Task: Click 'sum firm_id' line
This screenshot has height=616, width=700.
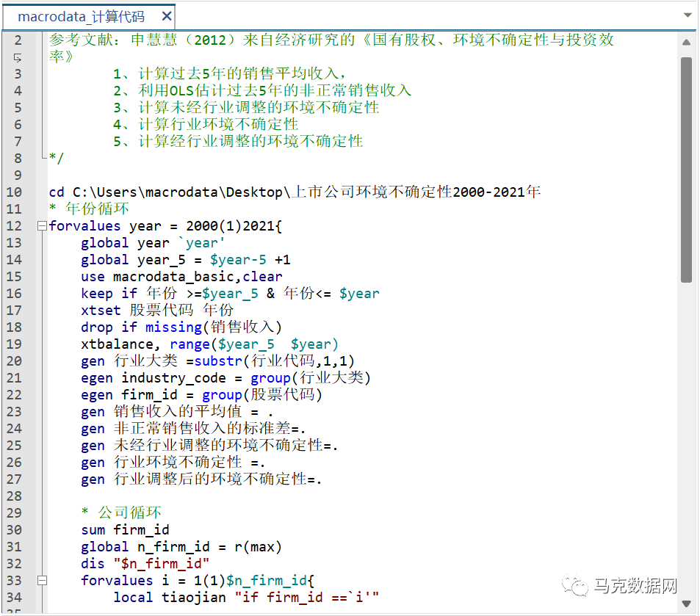Action: (125, 530)
